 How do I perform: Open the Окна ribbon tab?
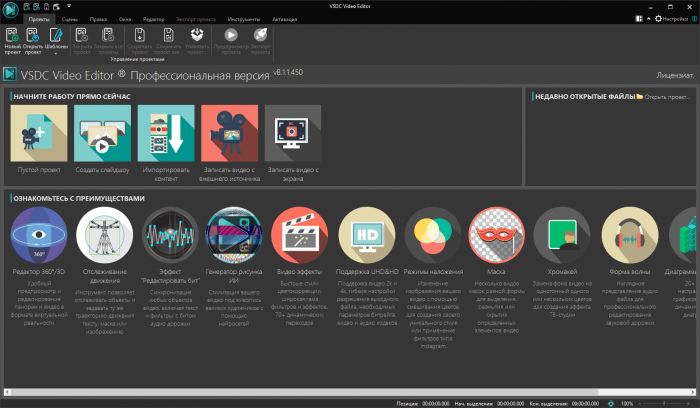[125, 19]
